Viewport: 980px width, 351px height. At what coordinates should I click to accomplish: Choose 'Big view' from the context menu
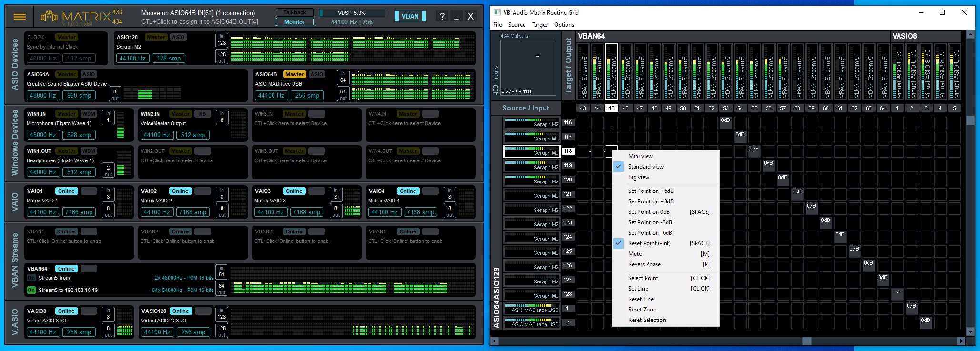click(666, 177)
